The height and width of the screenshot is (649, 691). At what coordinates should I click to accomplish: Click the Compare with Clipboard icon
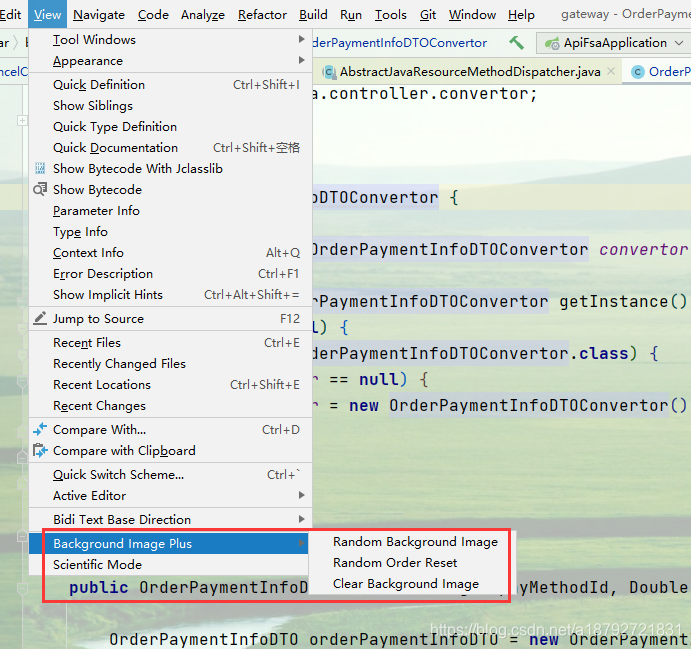40,451
